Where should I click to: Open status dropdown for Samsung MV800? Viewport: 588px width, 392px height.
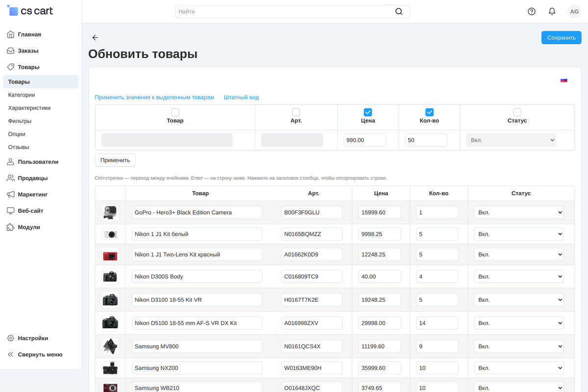[519, 346]
